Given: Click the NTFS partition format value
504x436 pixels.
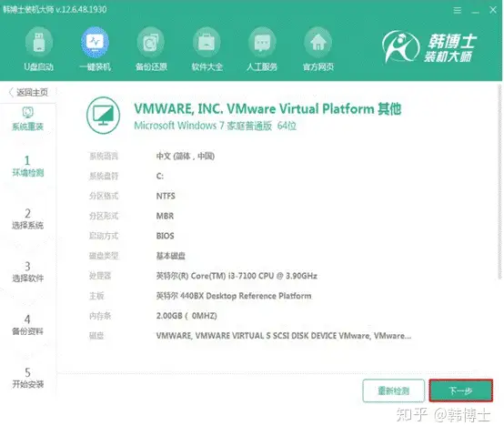Looking at the screenshot, I should pyautogui.click(x=166, y=196).
